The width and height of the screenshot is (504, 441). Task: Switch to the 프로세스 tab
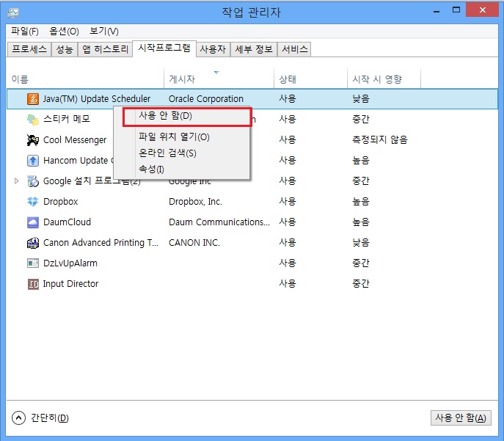pos(29,49)
